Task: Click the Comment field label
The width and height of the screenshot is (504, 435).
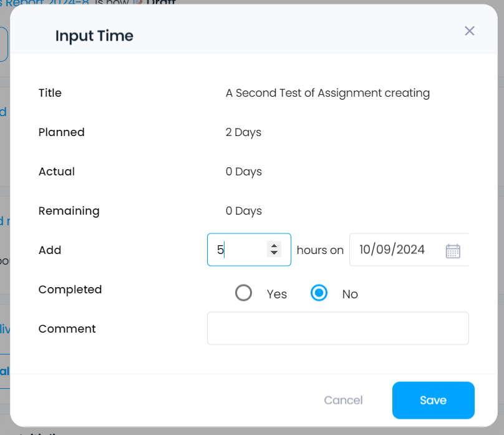Action: pyautogui.click(x=67, y=328)
